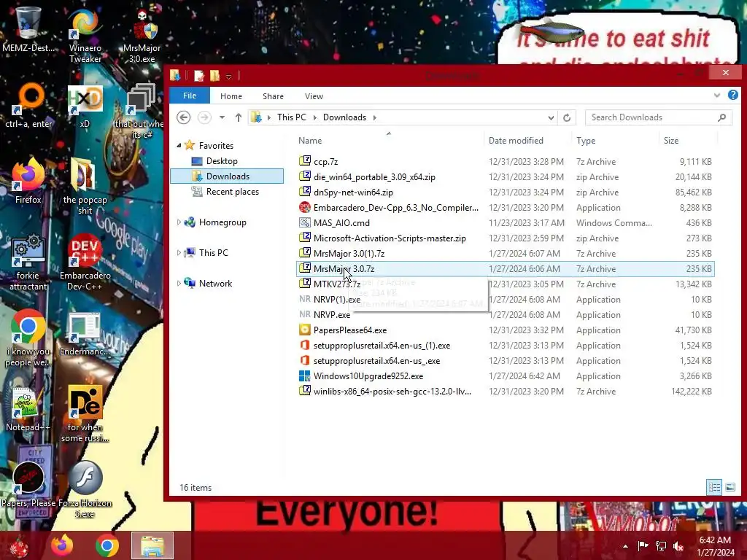Open Papers, Please desktop shortcut
747x560 pixels.
coord(28,484)
